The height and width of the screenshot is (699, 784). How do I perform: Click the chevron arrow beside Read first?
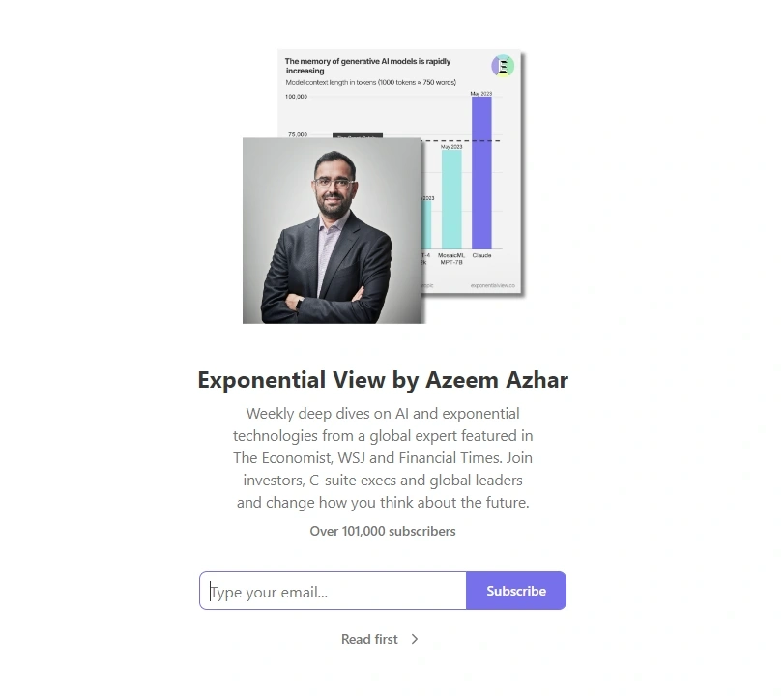[x=415, y=639]
